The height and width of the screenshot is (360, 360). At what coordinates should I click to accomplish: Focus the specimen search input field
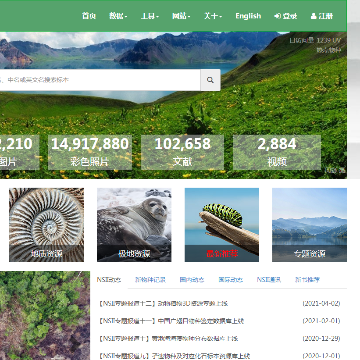(x=100, y=80)
